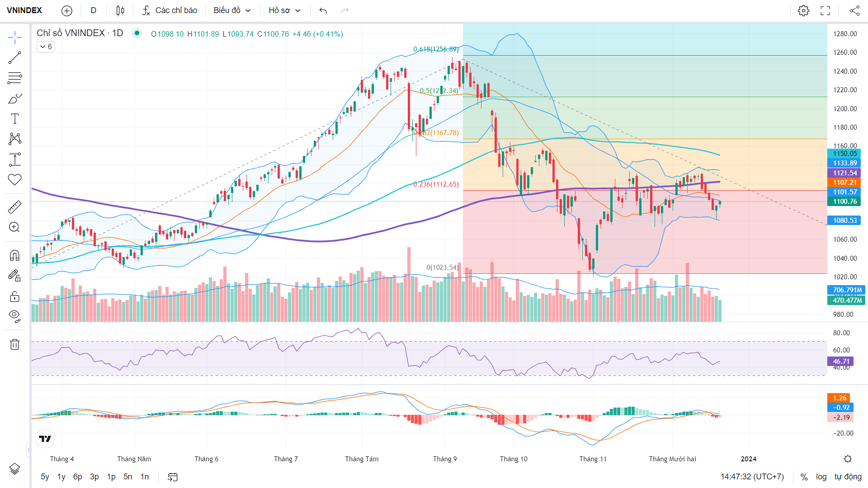Activate the zoom in tool
This screenshot has width=868, height=488.
[x=14, y=227]
